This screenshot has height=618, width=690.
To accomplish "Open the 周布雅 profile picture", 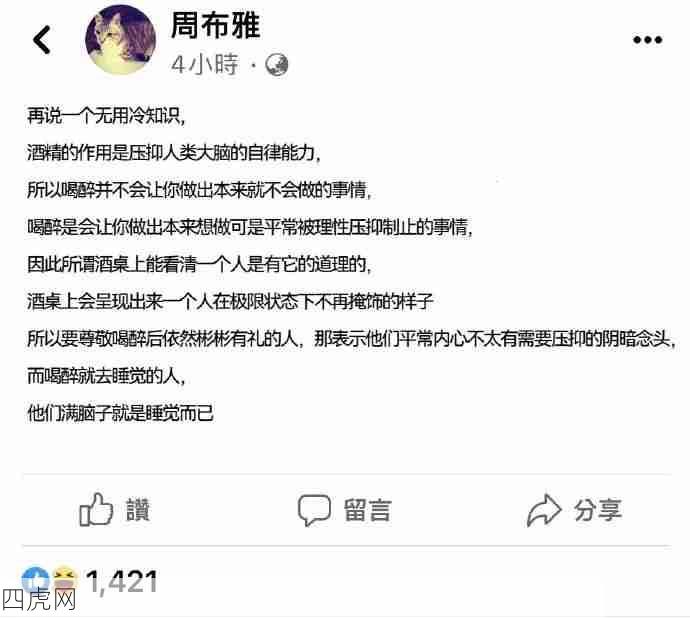I will click(120, 39).
